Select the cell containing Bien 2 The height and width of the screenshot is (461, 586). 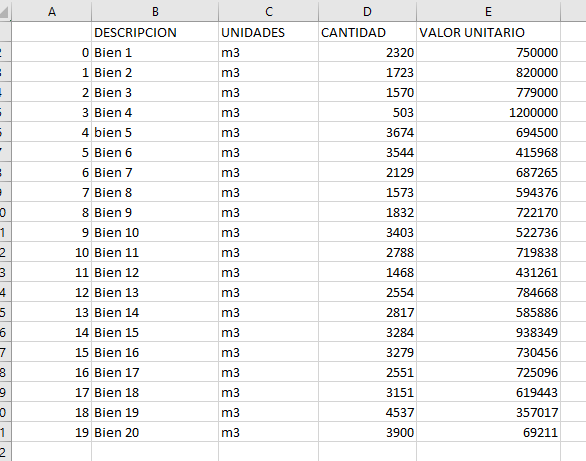(x=155, y=72)
